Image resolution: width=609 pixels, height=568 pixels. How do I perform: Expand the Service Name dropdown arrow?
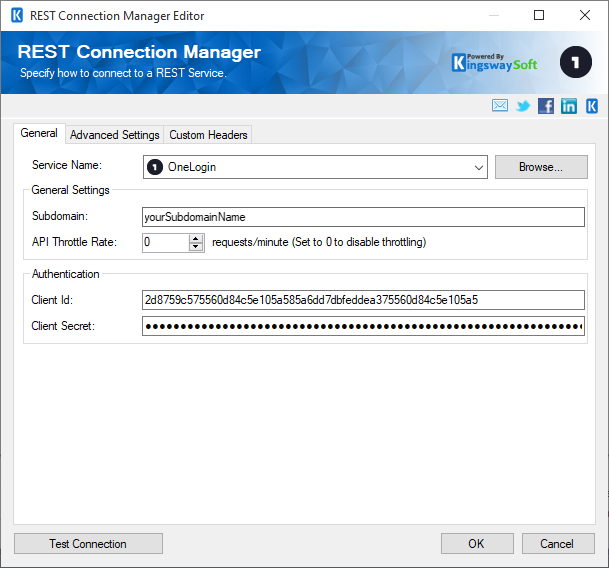(478, 167)
